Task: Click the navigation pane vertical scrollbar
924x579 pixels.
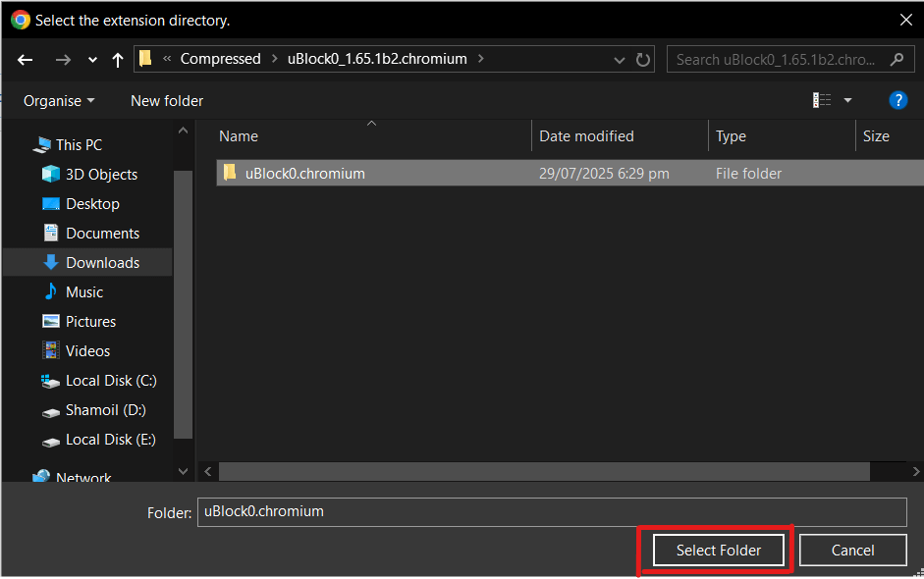Action: tap(184, 304)
